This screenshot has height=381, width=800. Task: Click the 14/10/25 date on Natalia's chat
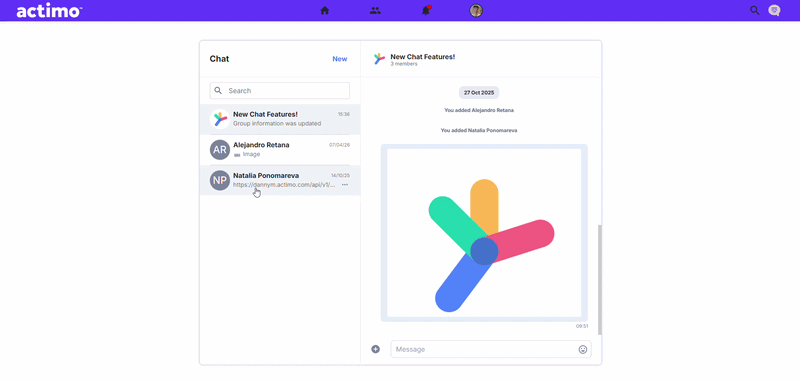coord(340,175)
